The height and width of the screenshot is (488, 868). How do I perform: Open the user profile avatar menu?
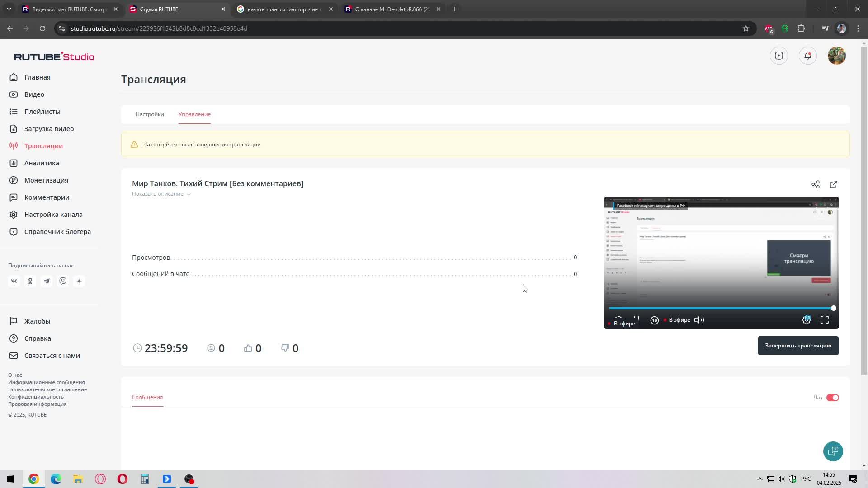tap(836, 56)
